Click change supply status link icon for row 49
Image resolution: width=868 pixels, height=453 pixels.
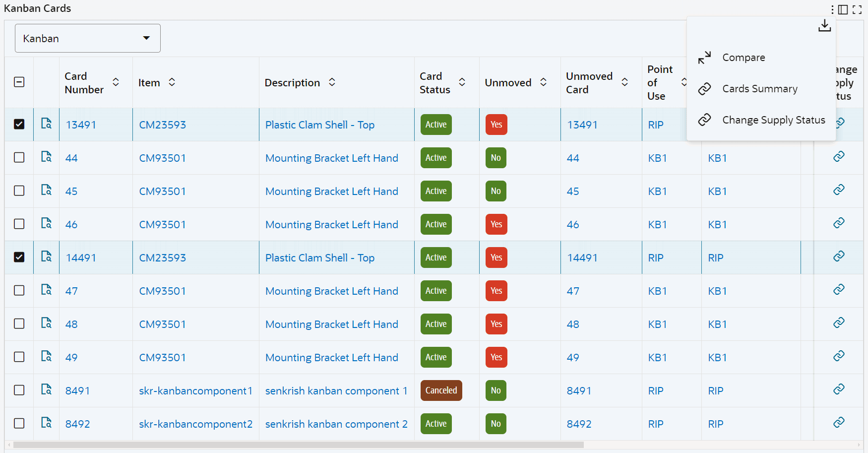(x=839, y=356)
